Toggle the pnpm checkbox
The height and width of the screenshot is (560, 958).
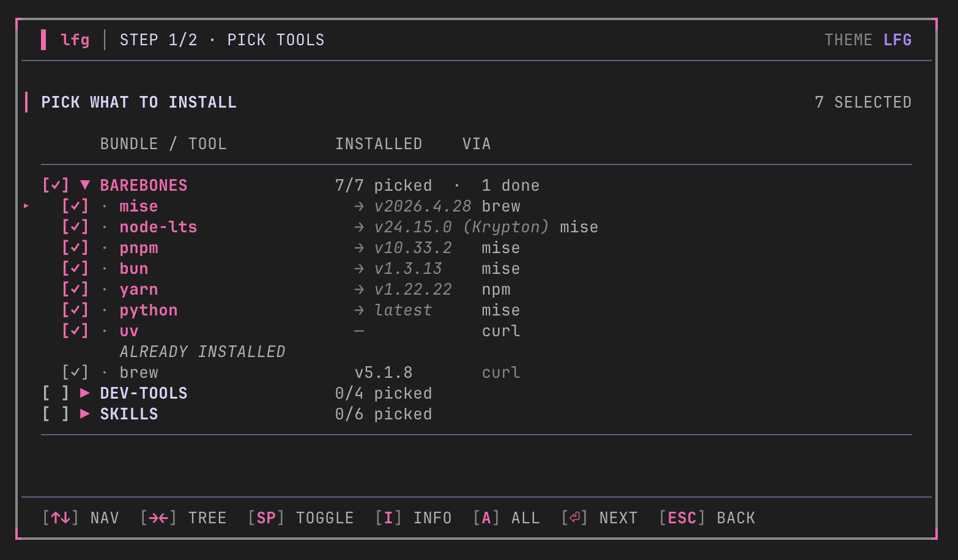click(75, 248)
